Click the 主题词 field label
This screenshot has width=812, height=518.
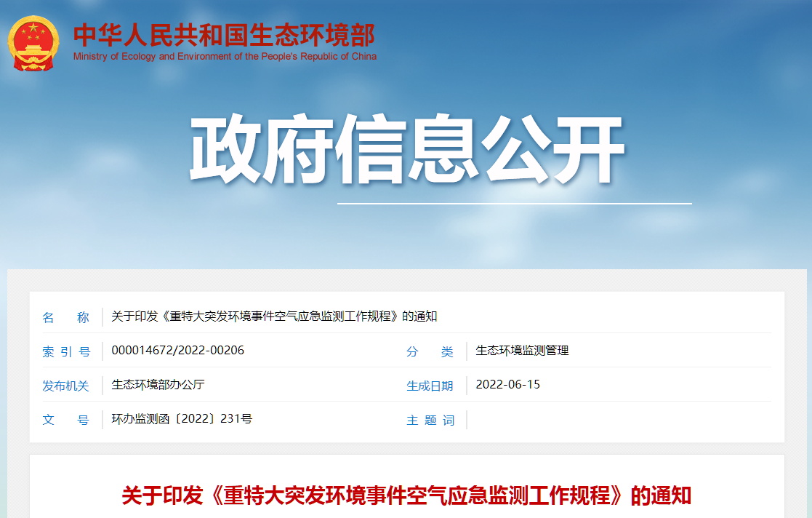coord(430,420)
